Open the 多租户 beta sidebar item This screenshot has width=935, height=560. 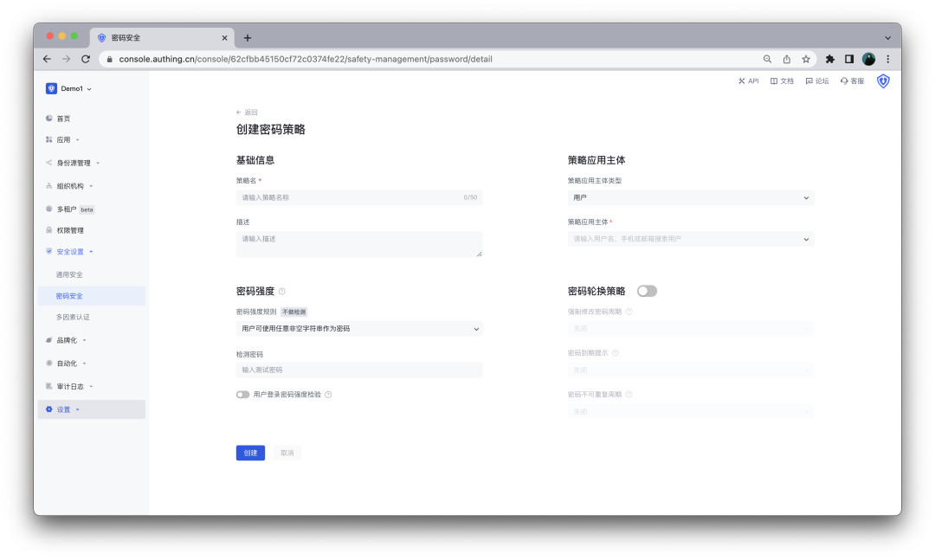click(69, 209)
